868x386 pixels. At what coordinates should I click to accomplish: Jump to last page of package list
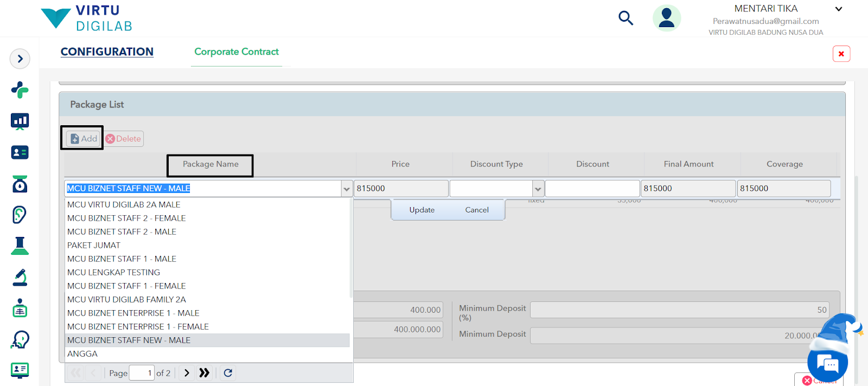[204, 372]
